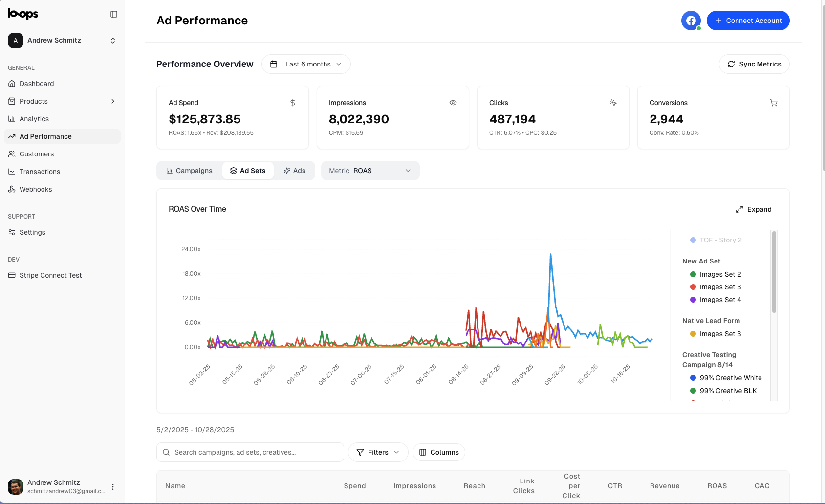Open the three-dot menu beside Andrew Schmitz
Image resolution: width=825 pixels, height=504 pixels.
coord(113,486)
